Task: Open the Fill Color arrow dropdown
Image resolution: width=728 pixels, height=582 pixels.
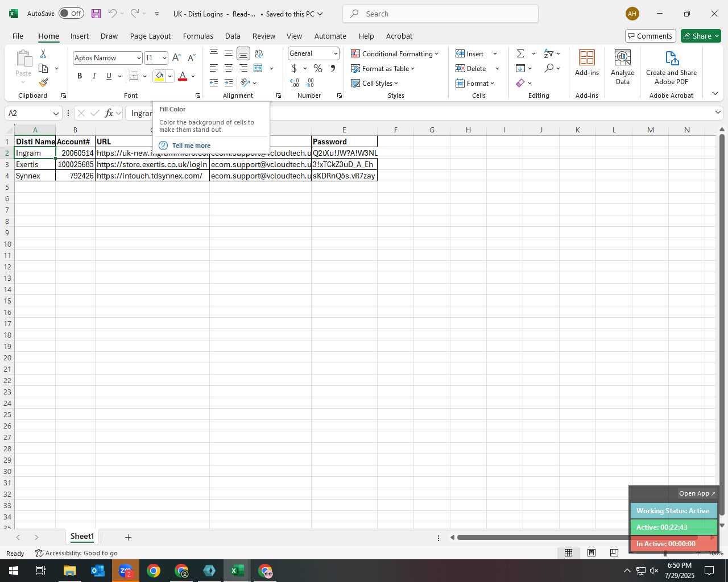Action: pos(169,76)
